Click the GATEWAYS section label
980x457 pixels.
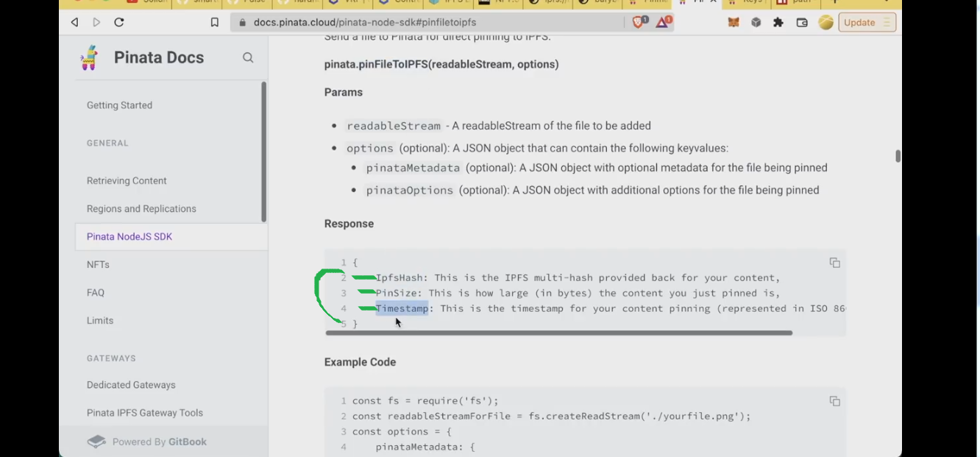tap(111, 358)
